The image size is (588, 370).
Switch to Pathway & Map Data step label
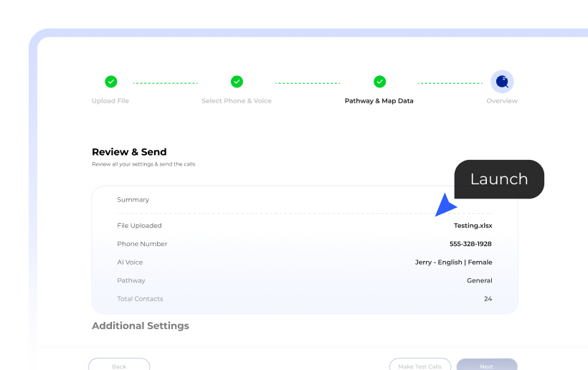(379, 101)
